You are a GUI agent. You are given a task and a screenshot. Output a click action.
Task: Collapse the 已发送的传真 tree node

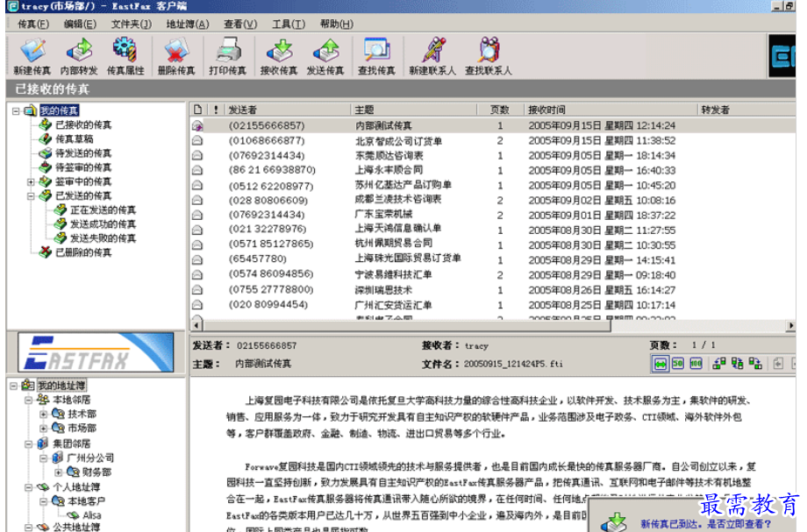tap(31, 195)
